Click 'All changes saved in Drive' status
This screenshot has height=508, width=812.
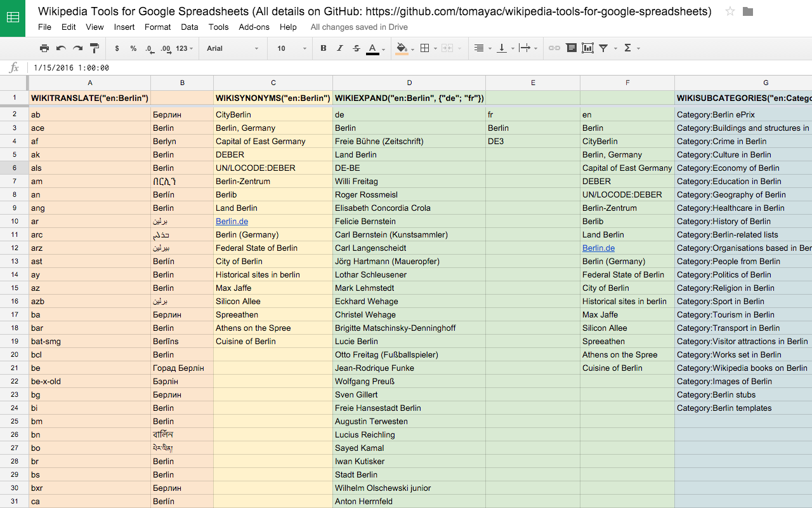coord(359,27)
